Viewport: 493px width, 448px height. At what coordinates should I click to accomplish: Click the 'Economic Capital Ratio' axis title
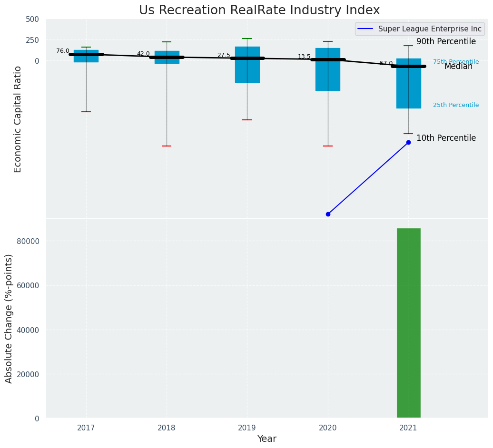18,119
